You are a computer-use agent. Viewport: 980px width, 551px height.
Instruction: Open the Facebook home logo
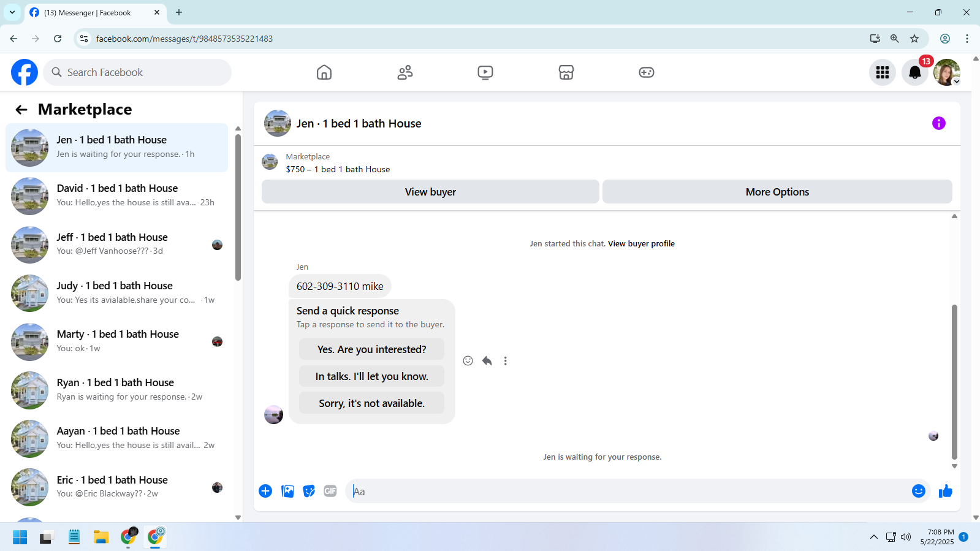click(25, 72)
